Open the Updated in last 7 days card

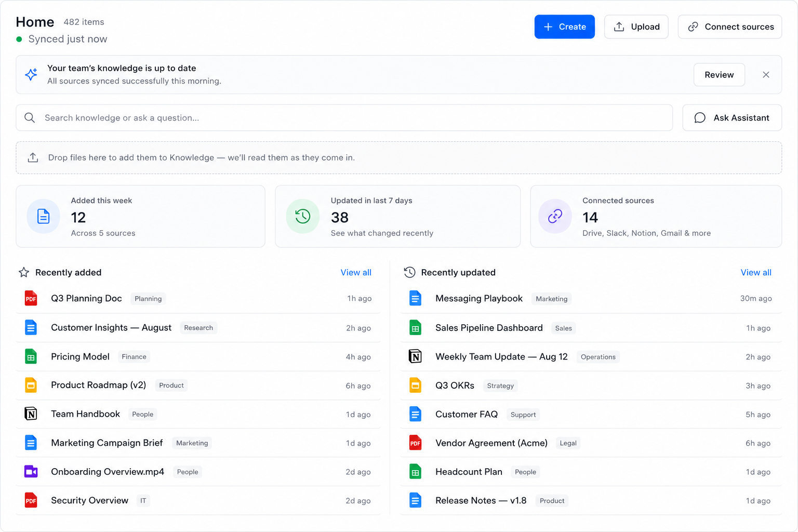pos(398,216)
